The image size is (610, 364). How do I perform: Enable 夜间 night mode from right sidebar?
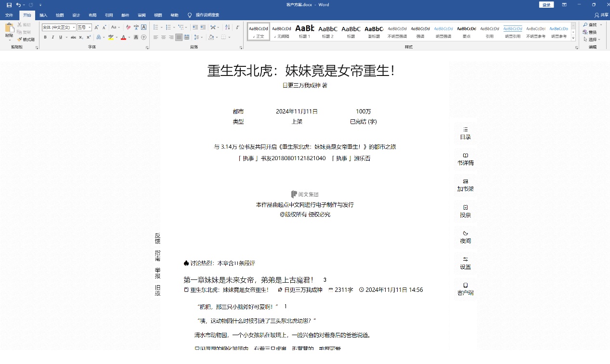click(465, 238)
